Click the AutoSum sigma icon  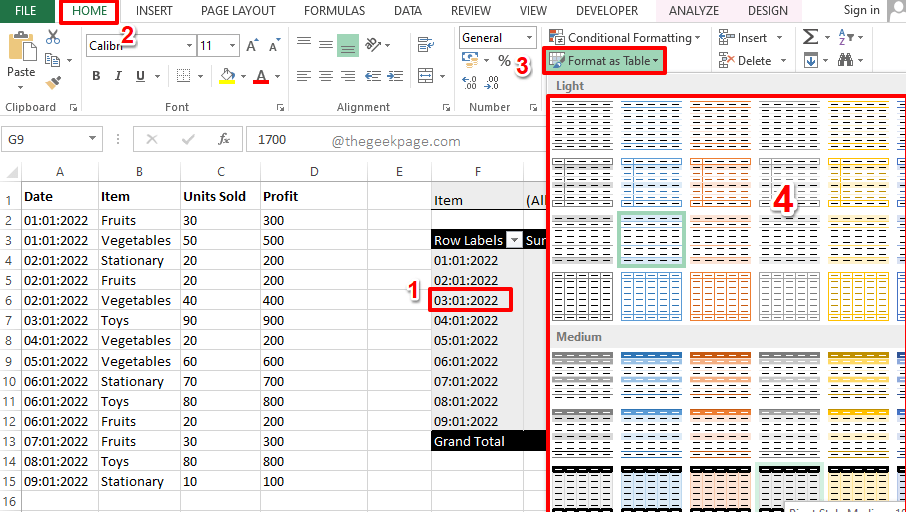coord(810,37)
